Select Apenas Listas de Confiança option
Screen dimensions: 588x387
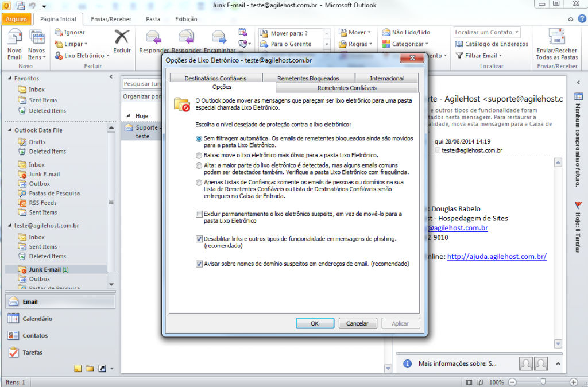coord(199,183)
